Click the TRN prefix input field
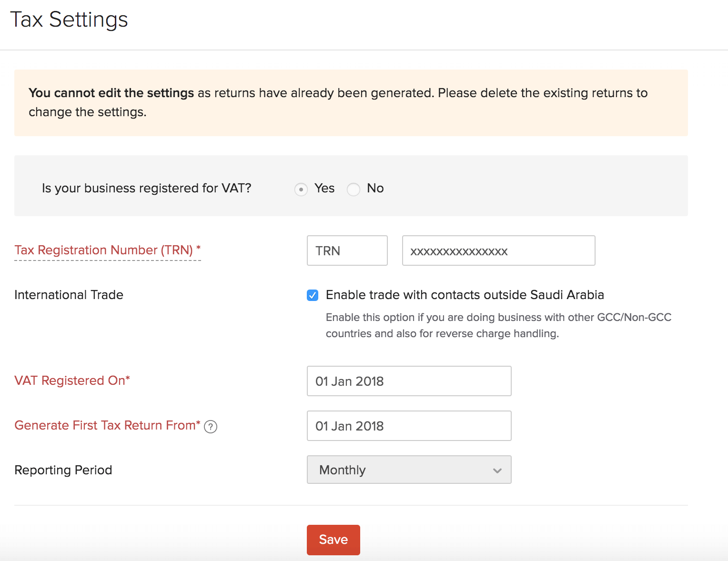This screenshot has width=728, height=561. tap(347, 250)
